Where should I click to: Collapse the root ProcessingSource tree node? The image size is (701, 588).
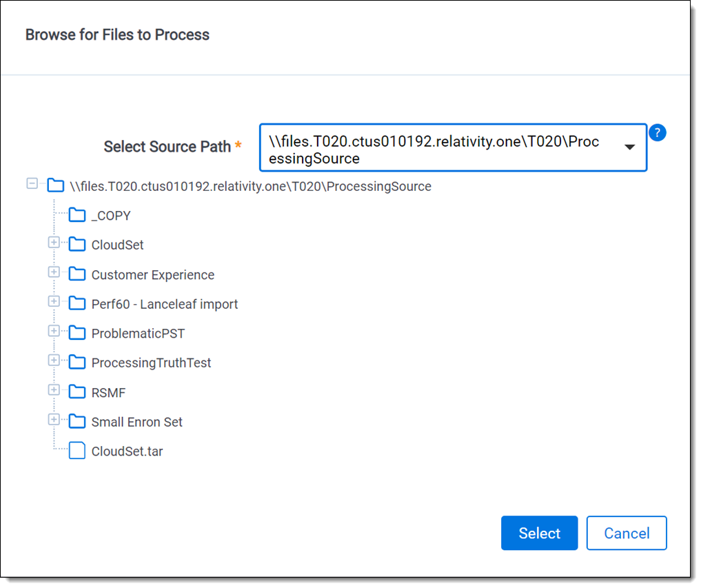[32, 183]
